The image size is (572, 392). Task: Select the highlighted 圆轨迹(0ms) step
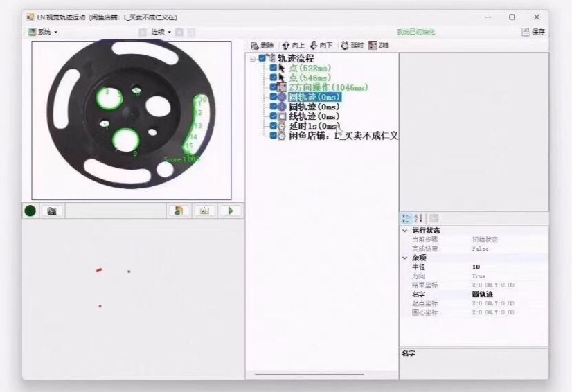(315, 97)
